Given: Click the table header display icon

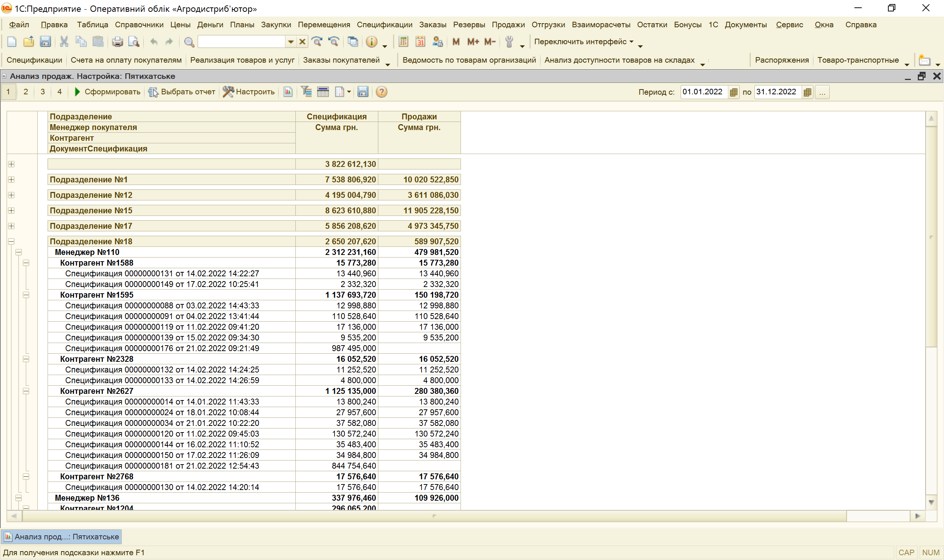Looking at the screenshot, I should (x=323, y=92).
